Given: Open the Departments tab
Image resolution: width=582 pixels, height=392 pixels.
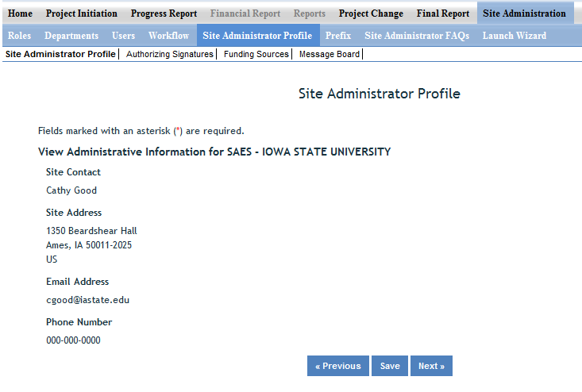Looking at the screenshot, I should click(71, 36).
